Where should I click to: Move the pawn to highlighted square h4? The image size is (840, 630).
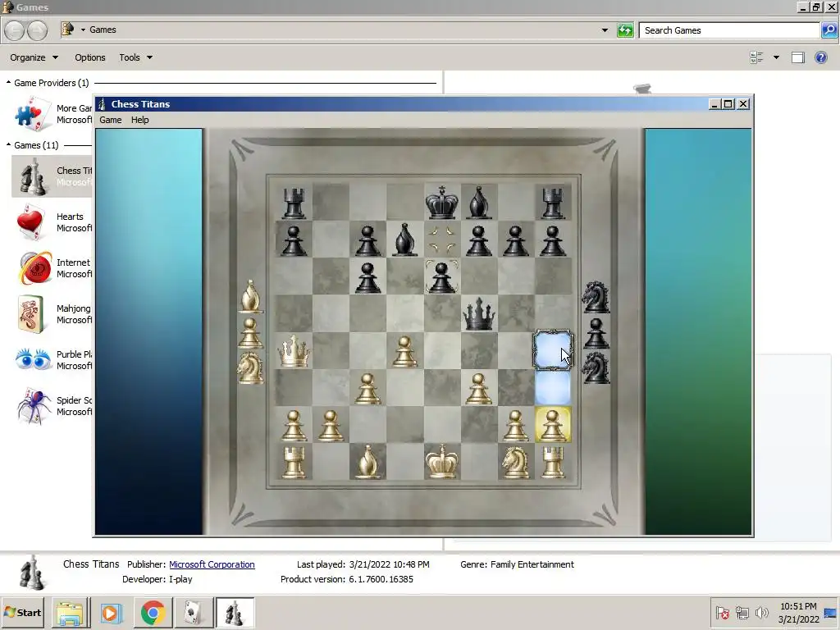pyautogui.click(x=552, y=351)
